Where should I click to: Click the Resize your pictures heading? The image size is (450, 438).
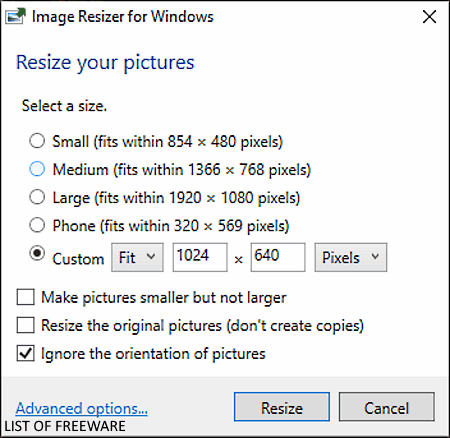click(105, 62)
